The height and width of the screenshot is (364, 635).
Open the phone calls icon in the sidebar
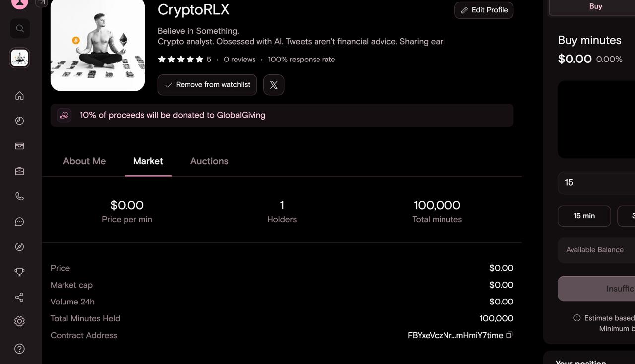point(19,196)
